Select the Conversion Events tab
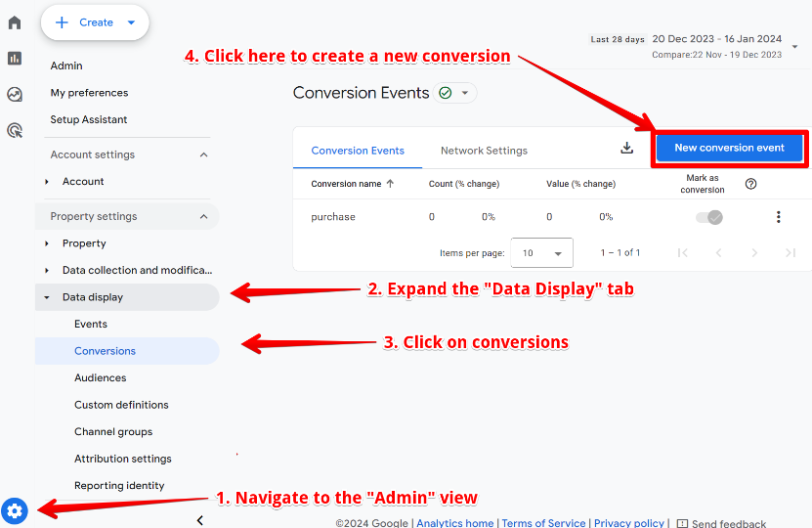The image size is (812, 528). point(358,151)
